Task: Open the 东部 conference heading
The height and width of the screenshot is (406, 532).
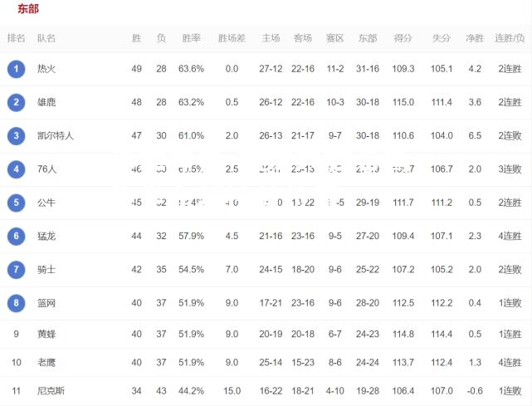Action: coord(28,8)
